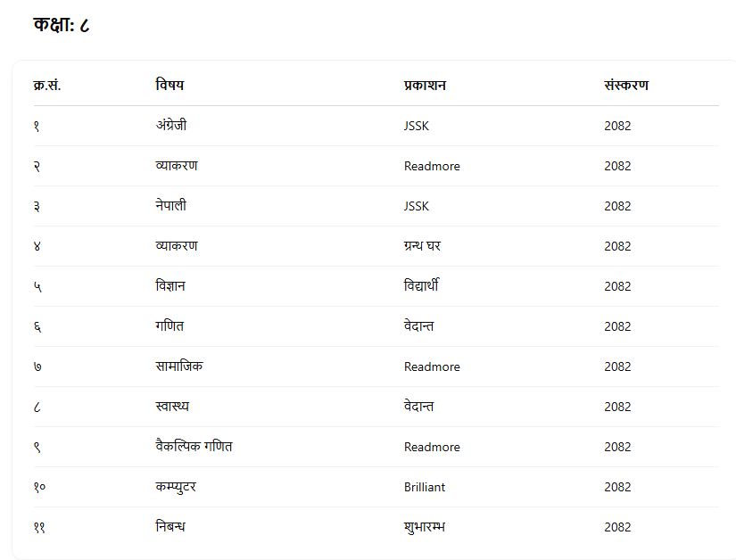Click the "संस्करण" column header
This screenshot has height=560, width=736.
626,86
